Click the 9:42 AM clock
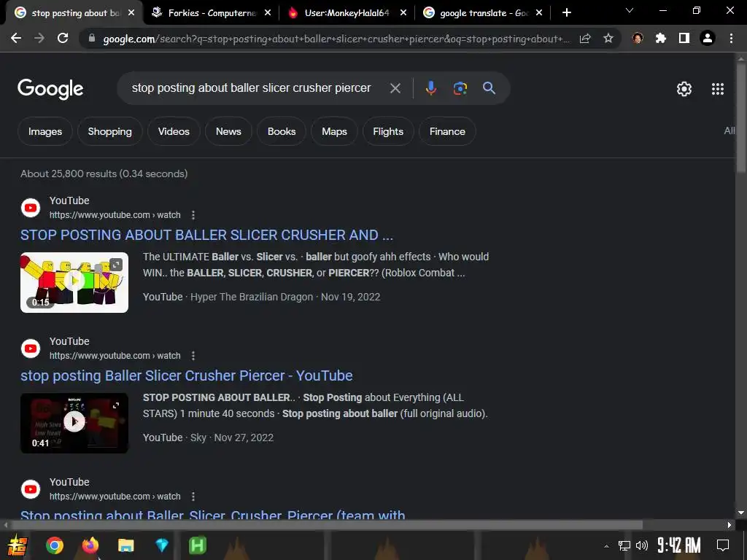Image resolution: width=747 pixels, height=560 pixels. pyautogui.click(x=679, y=545)
